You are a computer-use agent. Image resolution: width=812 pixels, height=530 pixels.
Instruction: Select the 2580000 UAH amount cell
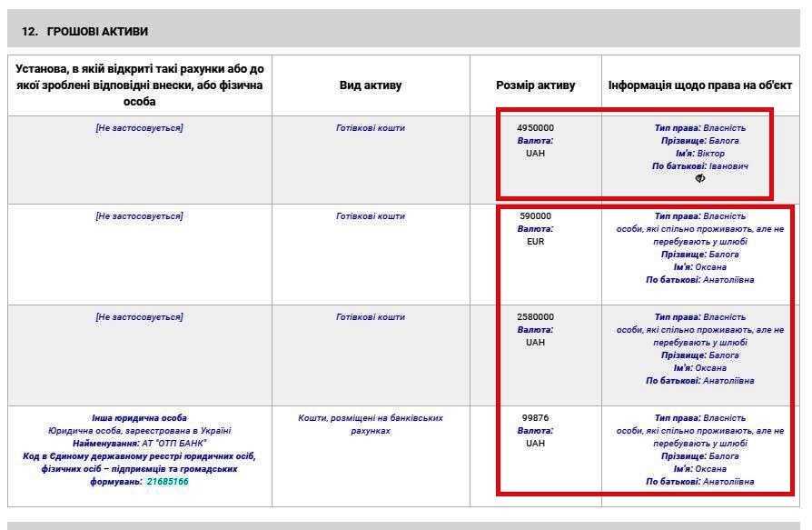535,329
